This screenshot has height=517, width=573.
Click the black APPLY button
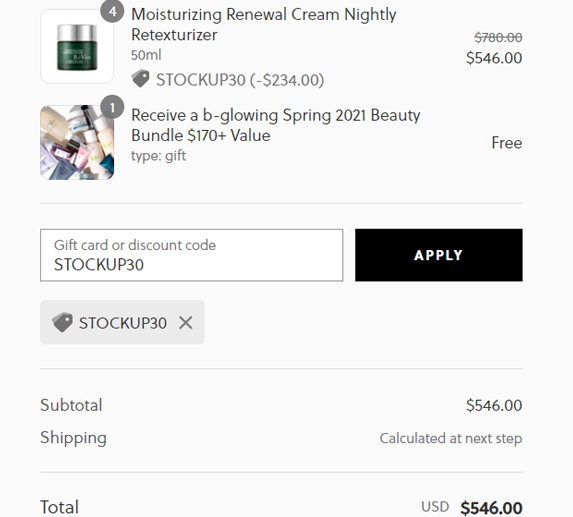tap(439, 255)
